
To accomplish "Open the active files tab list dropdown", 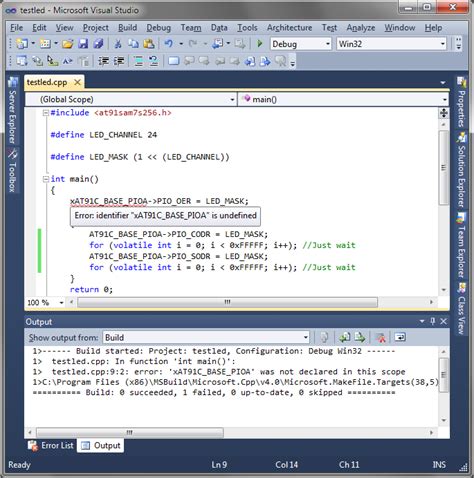I will pyautogui.click(x=443, y=82).
